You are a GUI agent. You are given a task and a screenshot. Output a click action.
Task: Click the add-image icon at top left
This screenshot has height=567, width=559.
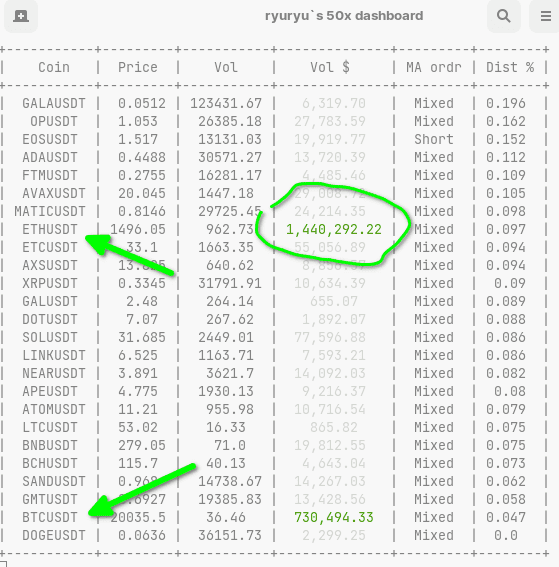pyautogui.click(x=21, y=16)
